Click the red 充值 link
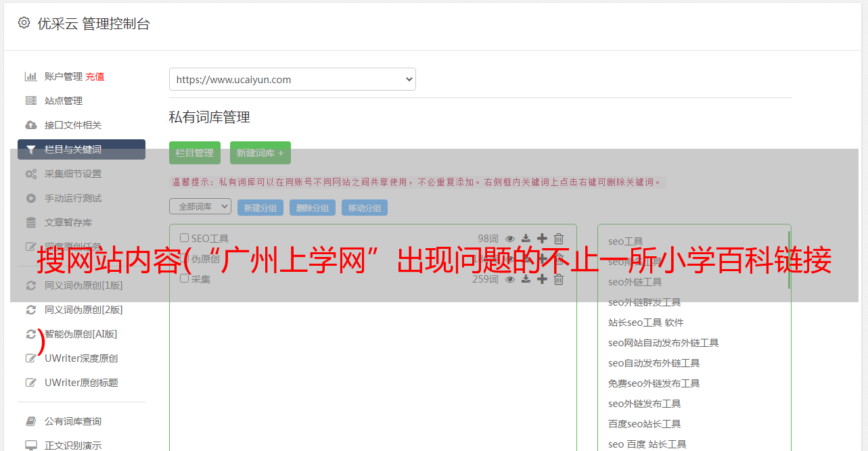 95,76
